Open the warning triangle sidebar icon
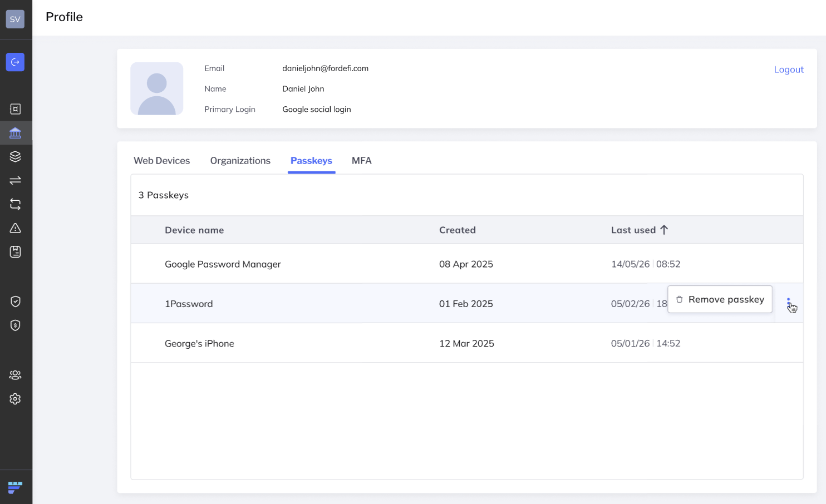The image size is (826, 504). tap(15, 228)
